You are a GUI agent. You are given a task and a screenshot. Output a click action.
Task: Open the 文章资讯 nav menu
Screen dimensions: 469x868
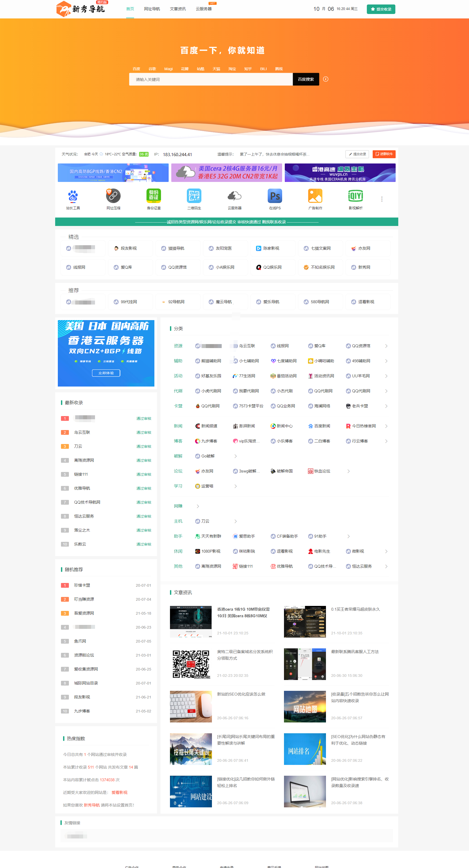(x=178, y=9)
